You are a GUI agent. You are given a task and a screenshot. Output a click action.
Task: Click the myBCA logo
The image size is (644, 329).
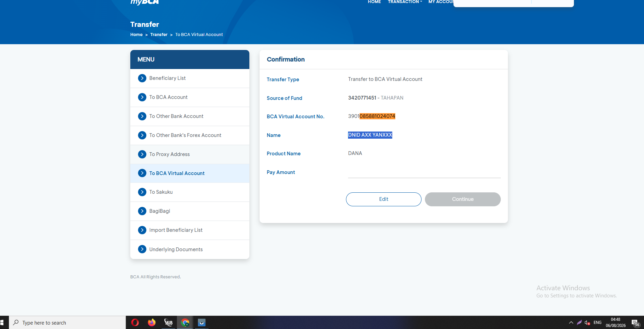click(145, 2)
